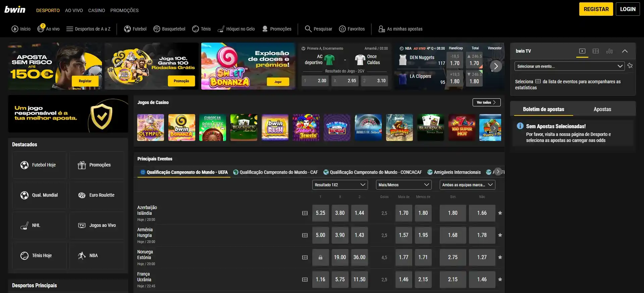Click the REGISTAR button

click(596, 9)
